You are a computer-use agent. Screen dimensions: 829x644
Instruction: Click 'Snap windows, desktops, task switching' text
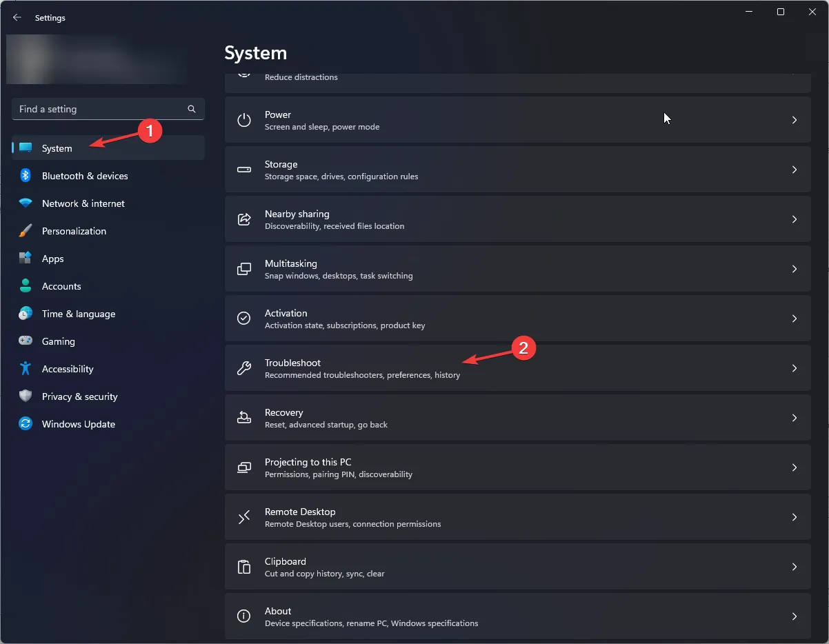pyautogui.click(x=339, y=276)
